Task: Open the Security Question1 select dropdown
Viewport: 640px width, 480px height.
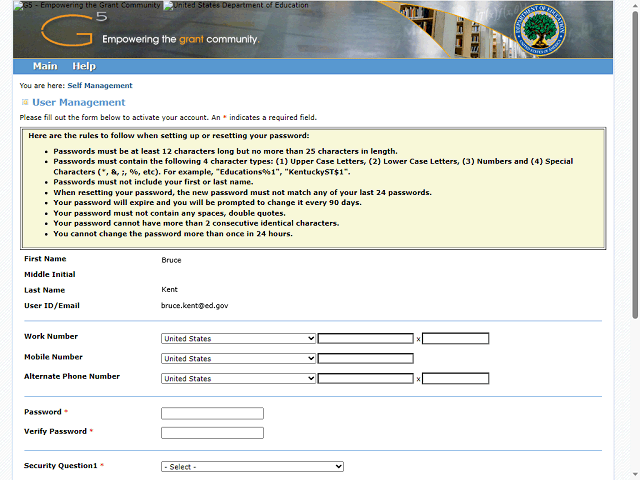Action: point(252,467)
